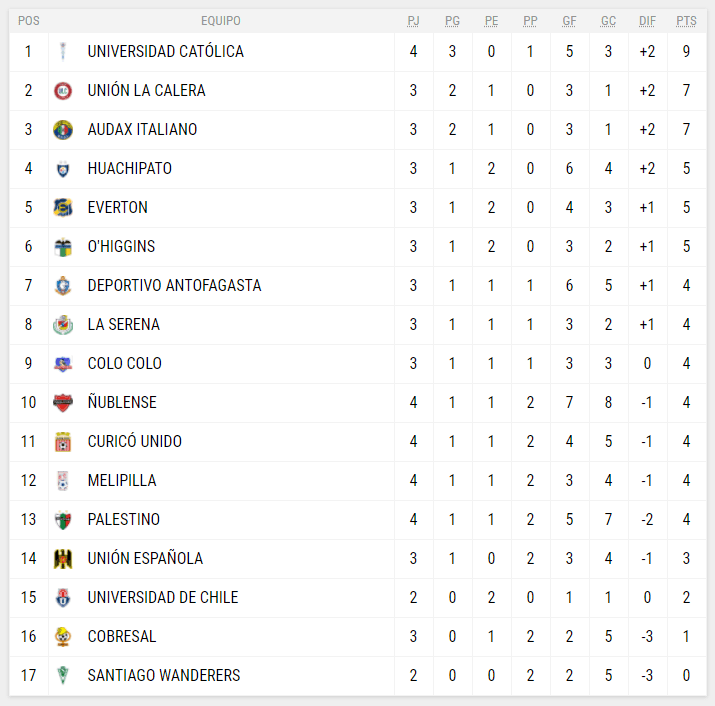Click the Everton team logo
Image resolution: width=715 pixels, height=706 pixels.
click(x=63, y=208)
